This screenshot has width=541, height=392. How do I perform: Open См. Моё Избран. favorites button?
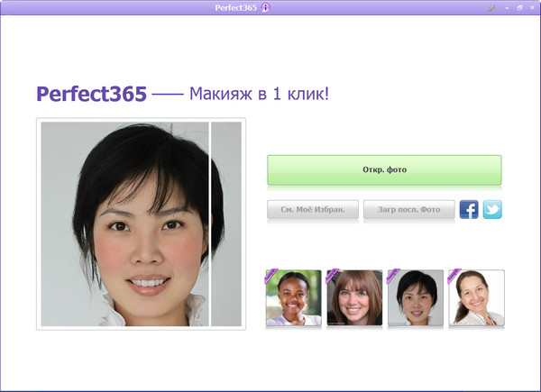point(313,209)
